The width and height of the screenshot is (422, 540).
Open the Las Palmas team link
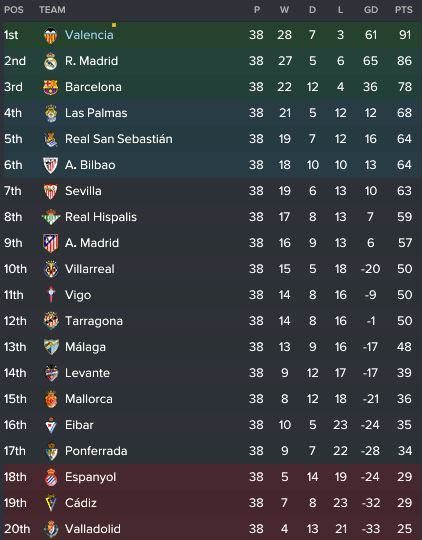point(96,113)
